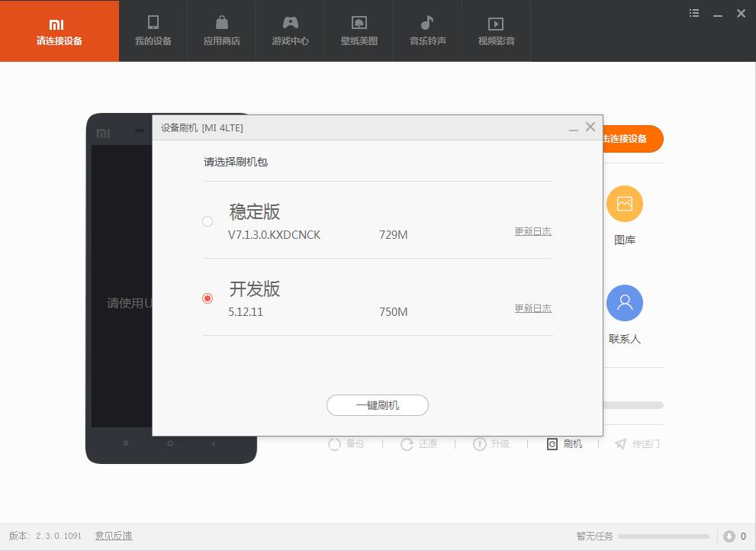756x551 pixels.
Task: Open 音乐铃声 music ringtones section
Action: pyautogui.click(x=427, y=31)
